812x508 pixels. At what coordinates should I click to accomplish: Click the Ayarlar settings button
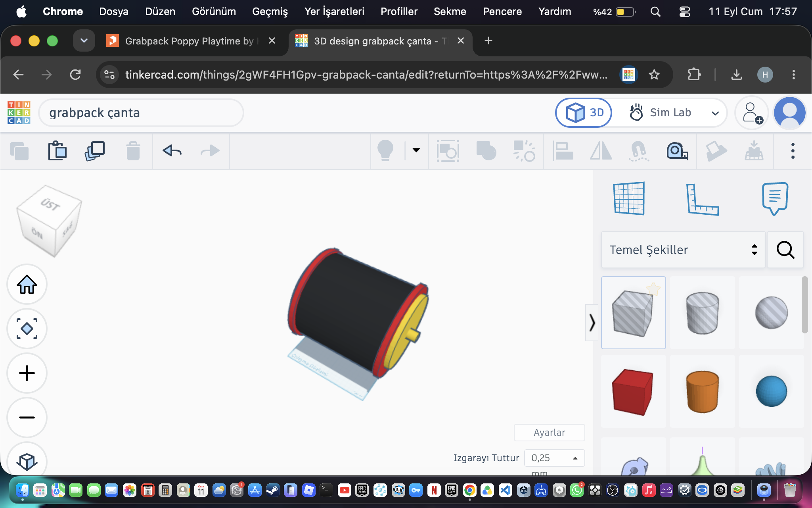549,433
